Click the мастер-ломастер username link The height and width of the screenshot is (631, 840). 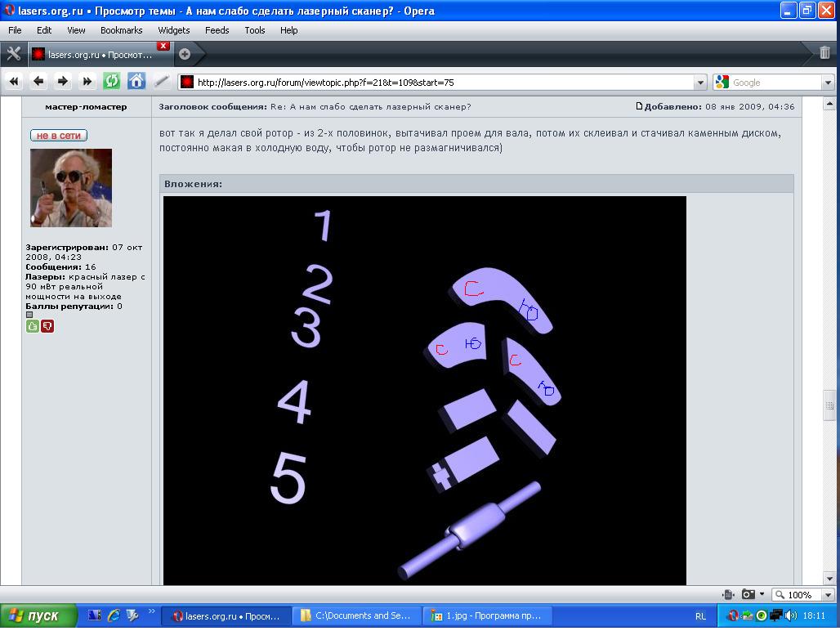pyautogui.click(x=86, y=107)
